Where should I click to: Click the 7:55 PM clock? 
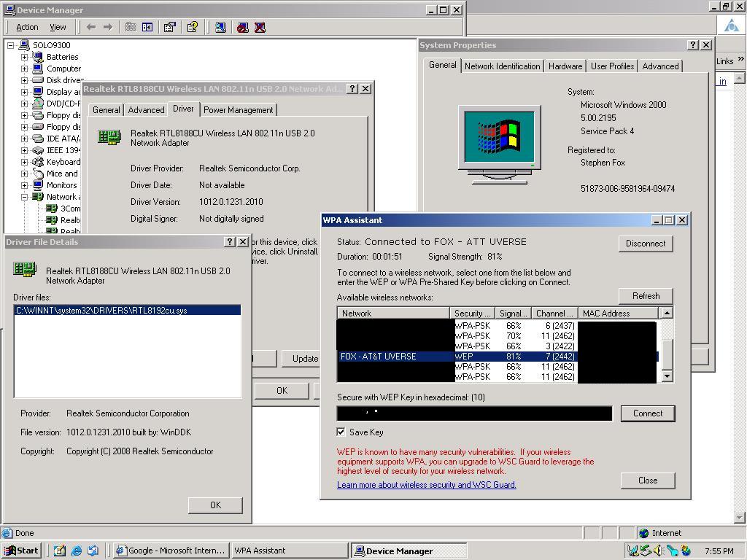click(x=719, y=551)
